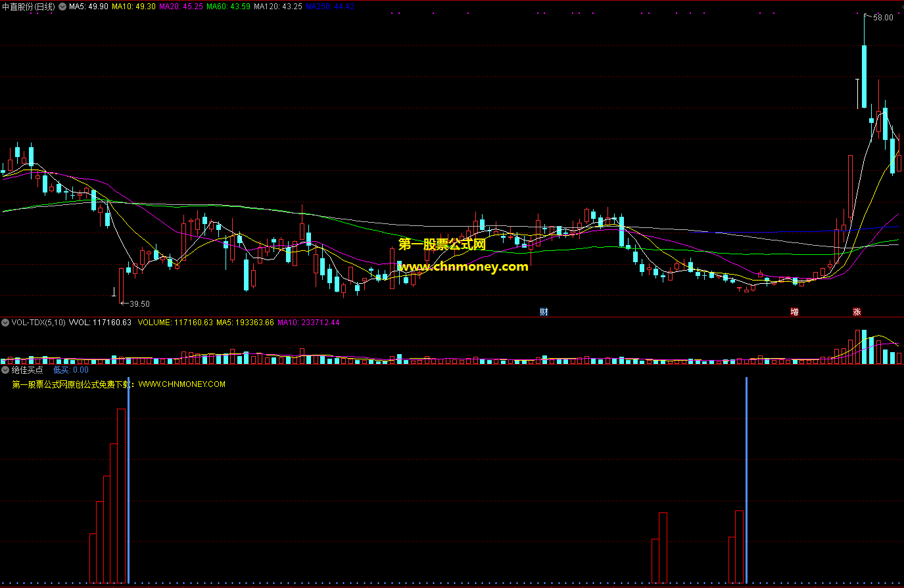
Task: Click the first blue buy-signal line near 39.50 low
Action: 129,480
